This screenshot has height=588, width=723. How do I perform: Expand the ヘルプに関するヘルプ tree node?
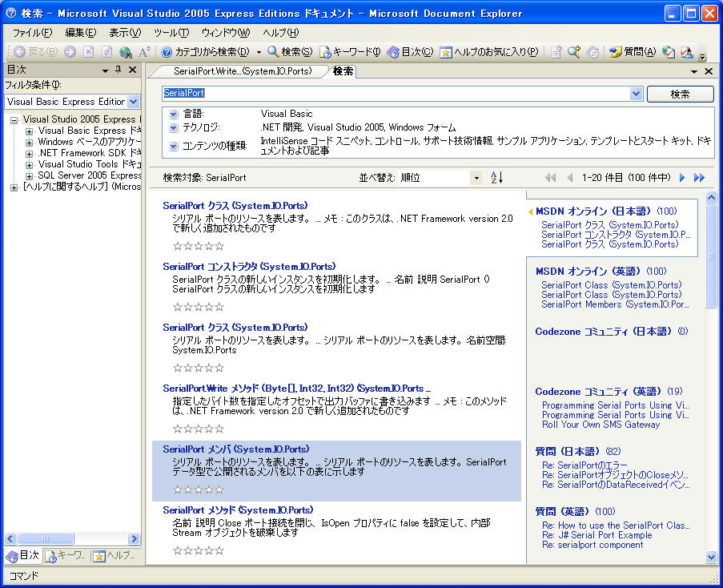(x=14, y=187)
